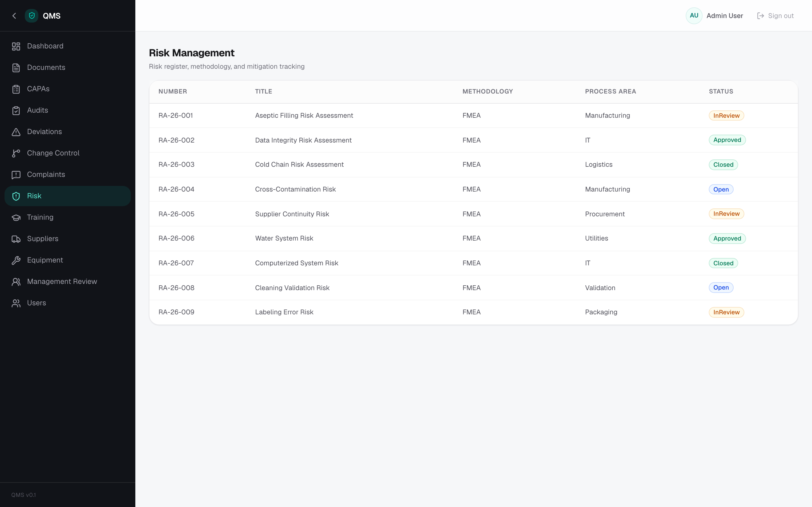
Task: Select the CAPAs clipboard icon
Action: click(16, 89)
